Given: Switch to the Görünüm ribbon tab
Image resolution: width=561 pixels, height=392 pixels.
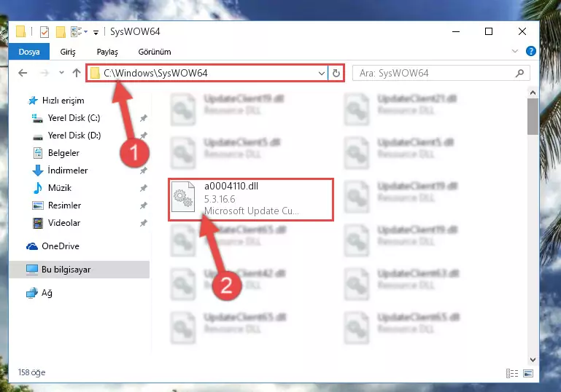Looking at the screenshot, I should [x=155, y=52].
